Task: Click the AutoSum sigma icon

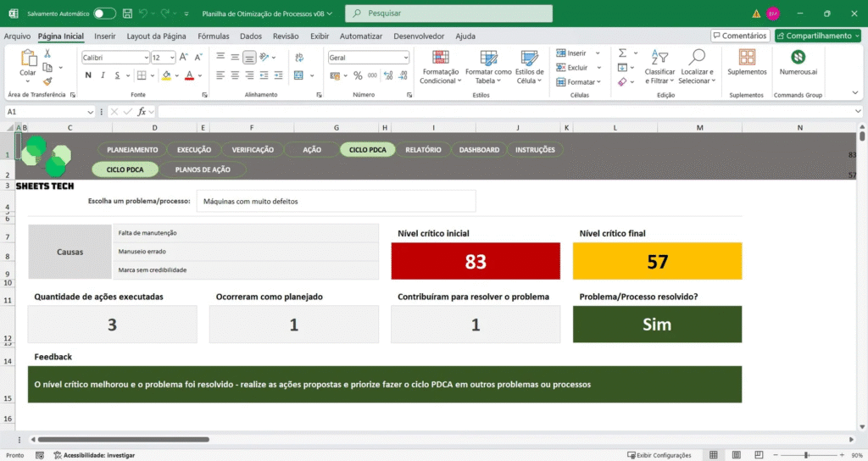Action: click(622, 53)
